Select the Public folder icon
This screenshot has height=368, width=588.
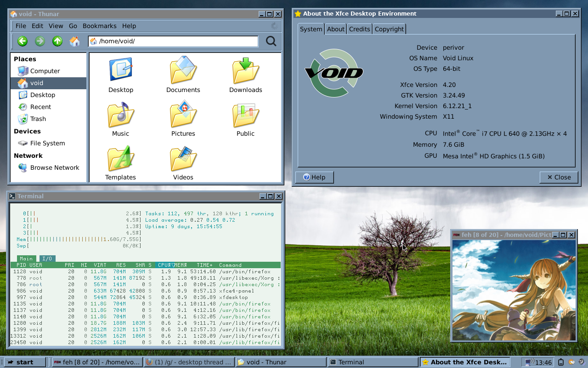pos(246,115)
